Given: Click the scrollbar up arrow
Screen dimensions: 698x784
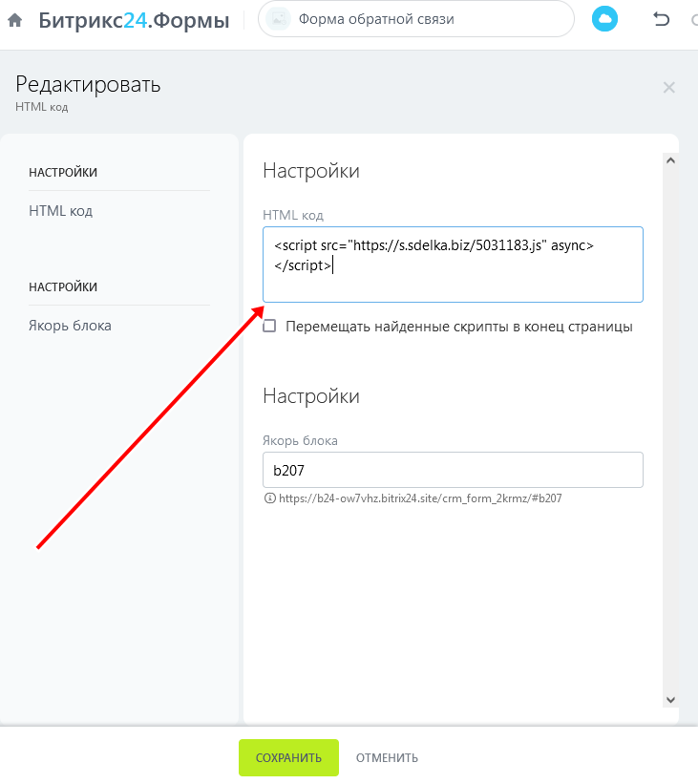Looking at the screenshot, I should (x=670, y=161).
